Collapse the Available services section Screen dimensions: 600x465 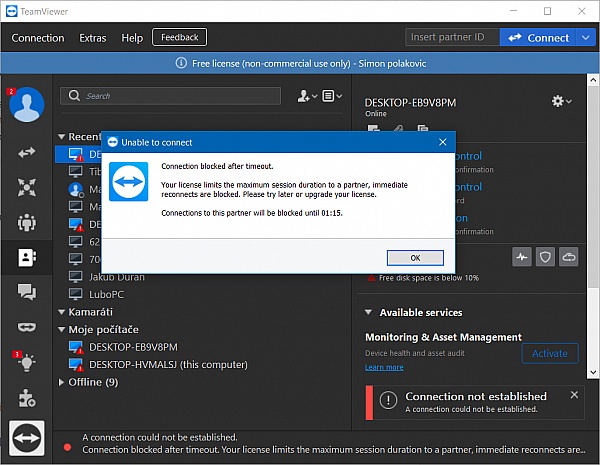[369, 313]
